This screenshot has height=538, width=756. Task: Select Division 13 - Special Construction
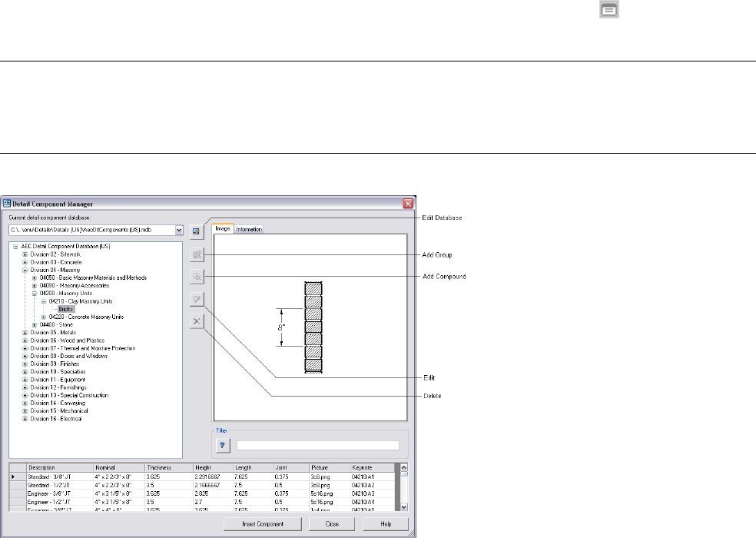pos(69,395)
